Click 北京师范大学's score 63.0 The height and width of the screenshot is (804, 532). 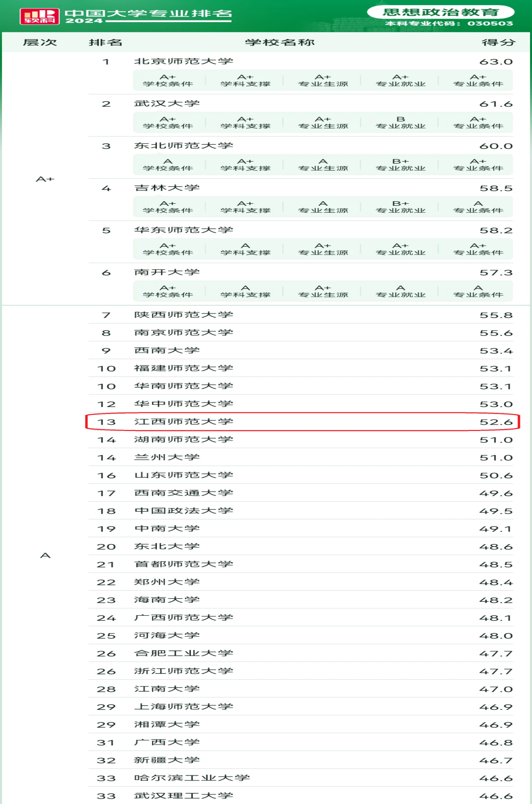pos(496,62)
